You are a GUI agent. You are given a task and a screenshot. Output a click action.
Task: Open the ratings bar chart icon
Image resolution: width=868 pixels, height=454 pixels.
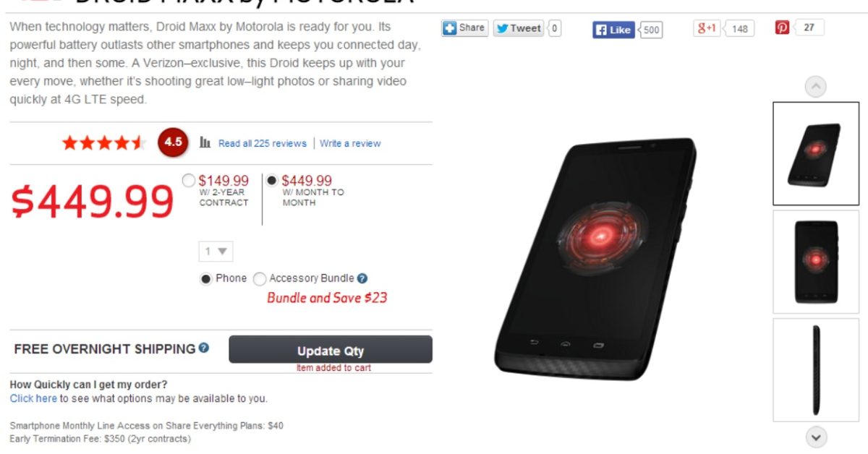coord(205,142)
